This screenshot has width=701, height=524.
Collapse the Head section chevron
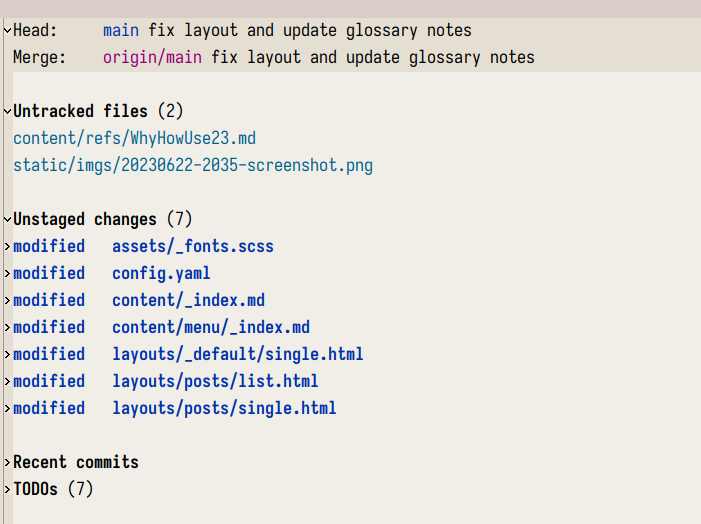[x=7, y=30]
